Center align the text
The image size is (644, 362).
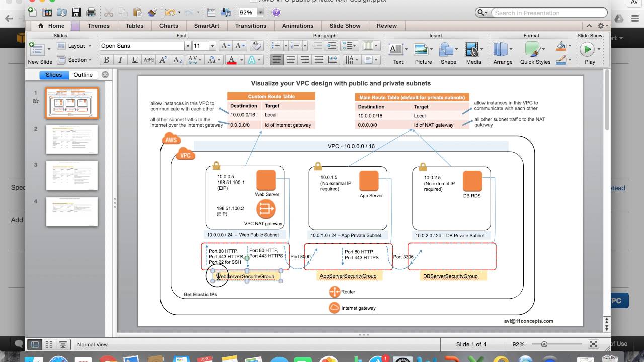(290, 60)
